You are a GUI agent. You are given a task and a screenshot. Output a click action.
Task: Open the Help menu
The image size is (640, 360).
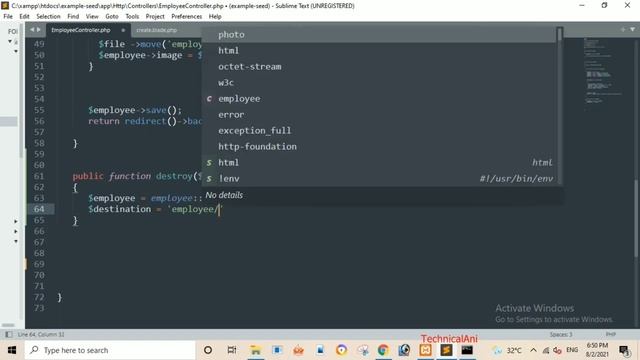[215, 16]
